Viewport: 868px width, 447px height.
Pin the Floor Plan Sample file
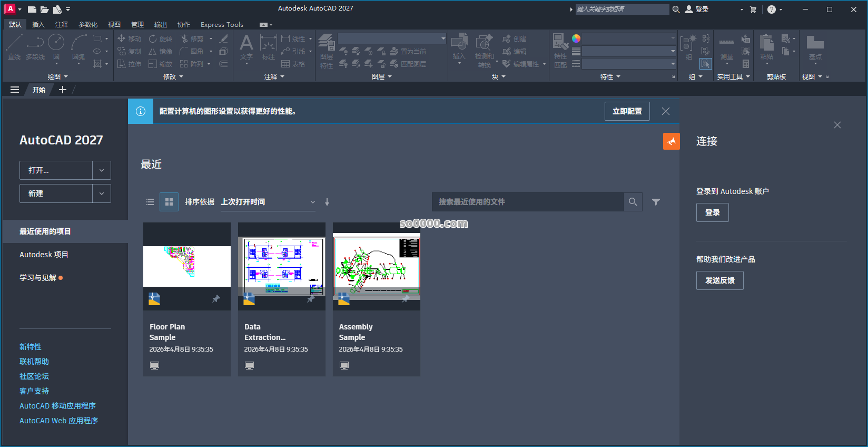tap(216, 299)
